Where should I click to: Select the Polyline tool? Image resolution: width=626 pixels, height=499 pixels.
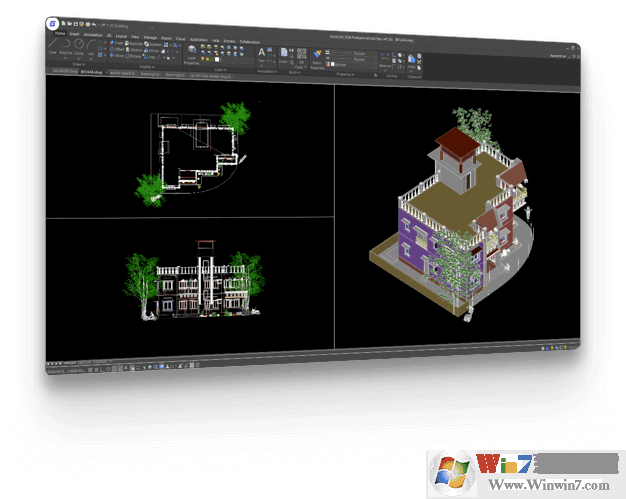click(65, 48)
